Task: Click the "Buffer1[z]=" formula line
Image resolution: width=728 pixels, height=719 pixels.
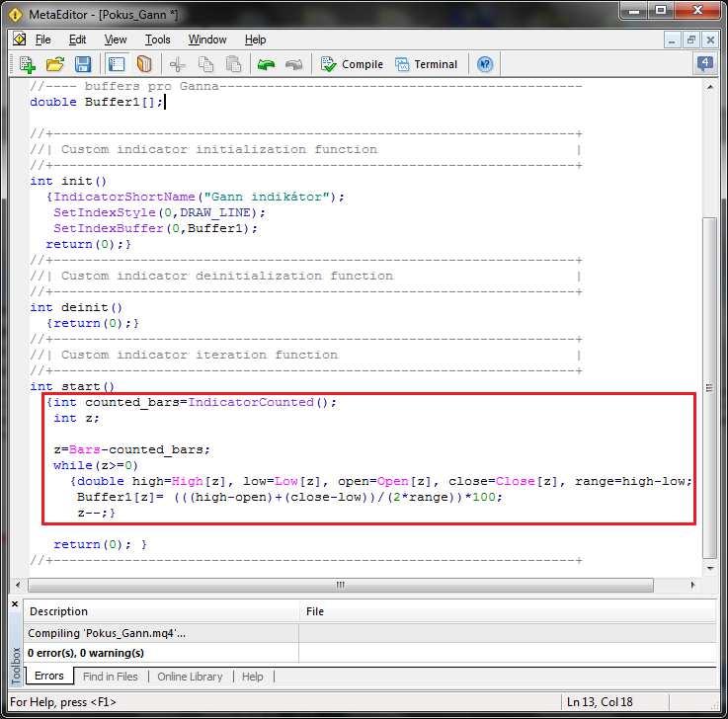Action: 289,497
